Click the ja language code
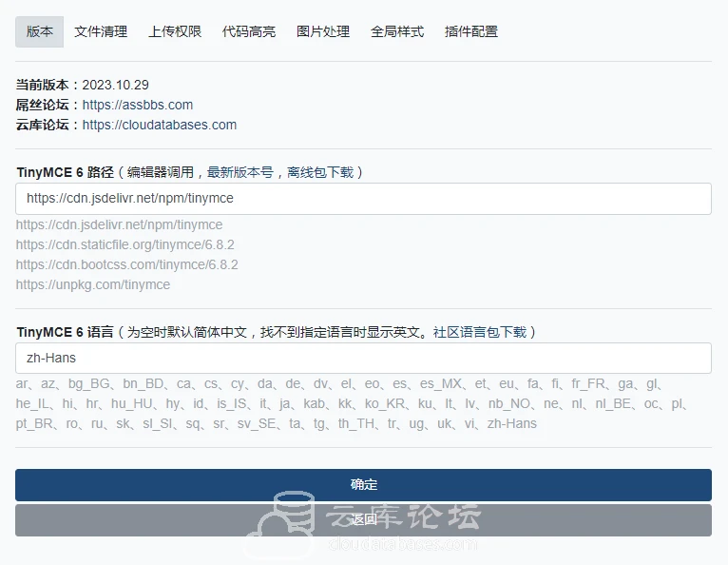The image size is (728, 565). coord(284,403)
